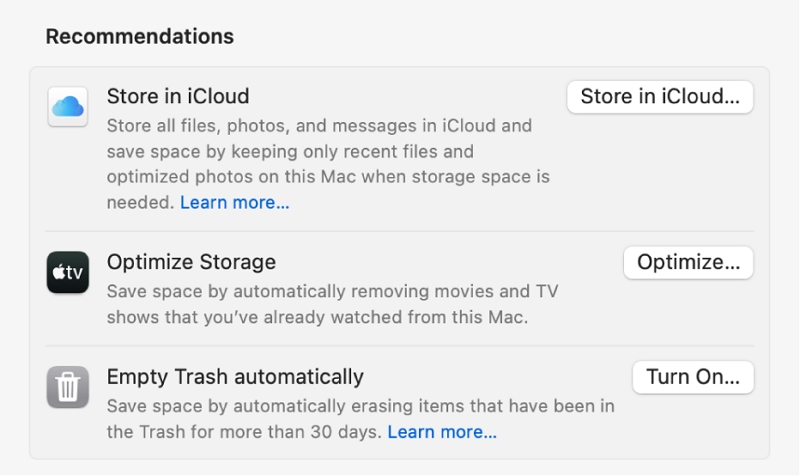The height and width of the screenshot is (476, 800).
Task: Select the Optimize Storage title text
Action: pyautogui.click(x=191, y=262)
